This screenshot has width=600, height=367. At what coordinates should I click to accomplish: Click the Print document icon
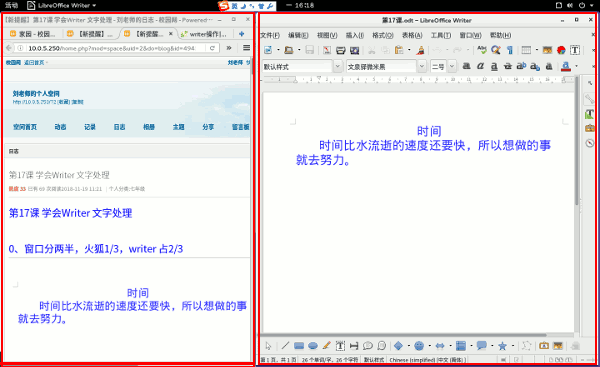click(341, 50)
